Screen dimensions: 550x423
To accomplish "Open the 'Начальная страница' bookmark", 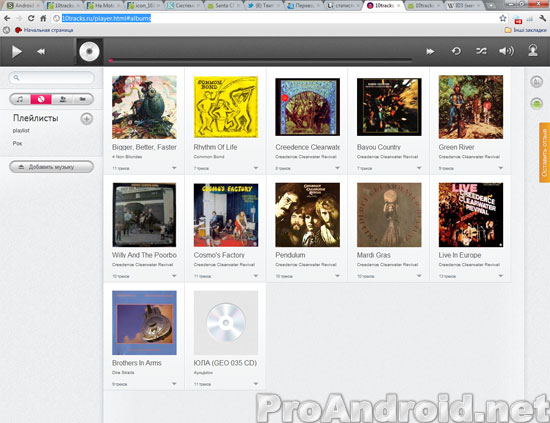I will pos(44,30).
